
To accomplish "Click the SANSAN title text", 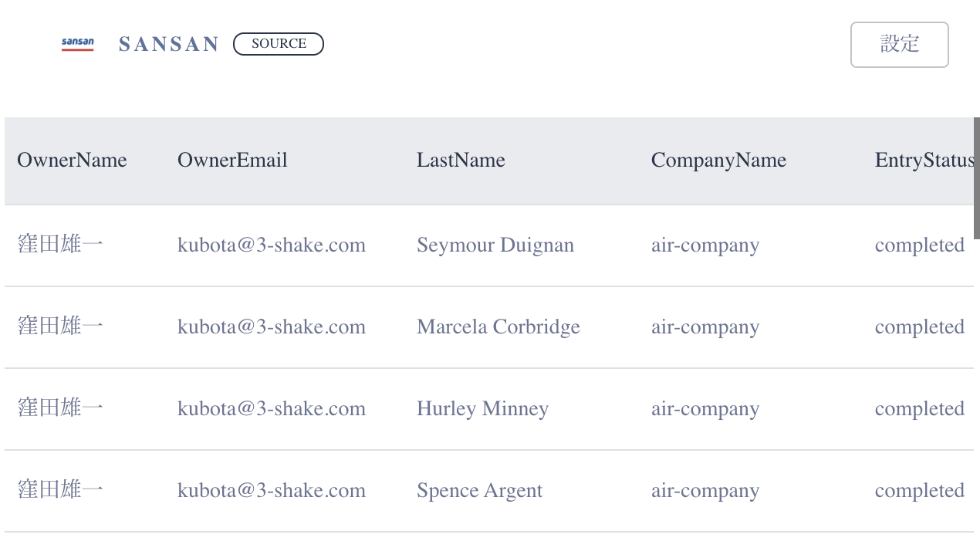I will [x=169, y=45].
